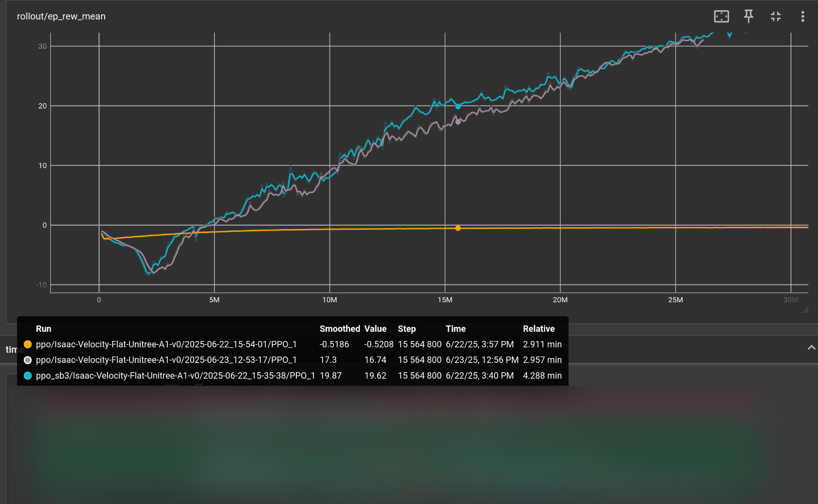This screenshot has height=504, width=818.
Task: Select the run name ending 15-54-01/PPO_1
Action: tap(166, 344)
